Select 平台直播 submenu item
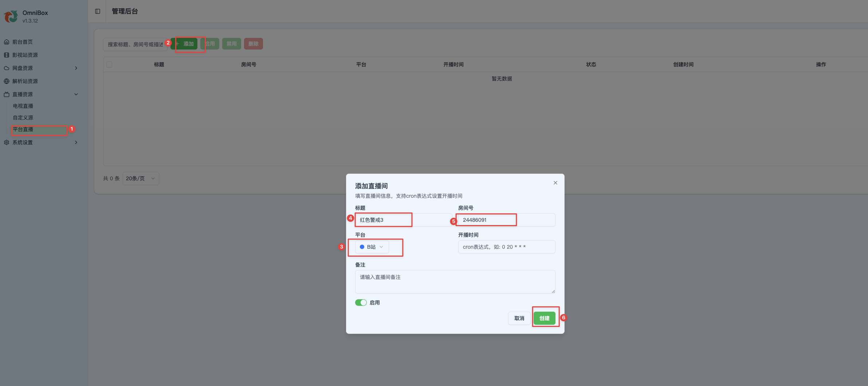 (23, 129)
